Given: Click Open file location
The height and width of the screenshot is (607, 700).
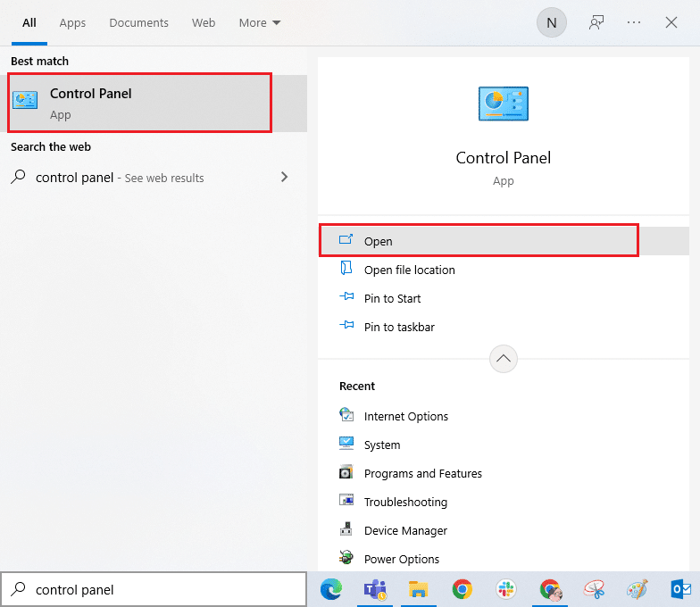Looking at the screenshot, I should pos(504,270).
